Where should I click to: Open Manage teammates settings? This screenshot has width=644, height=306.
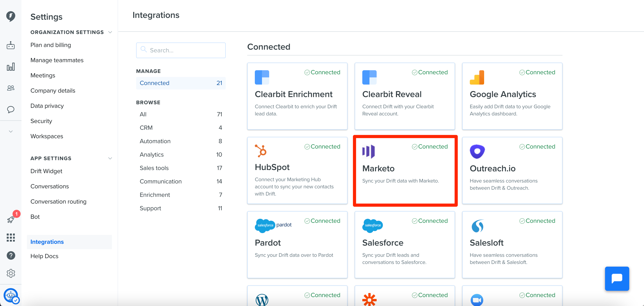[x=57, y=60]
